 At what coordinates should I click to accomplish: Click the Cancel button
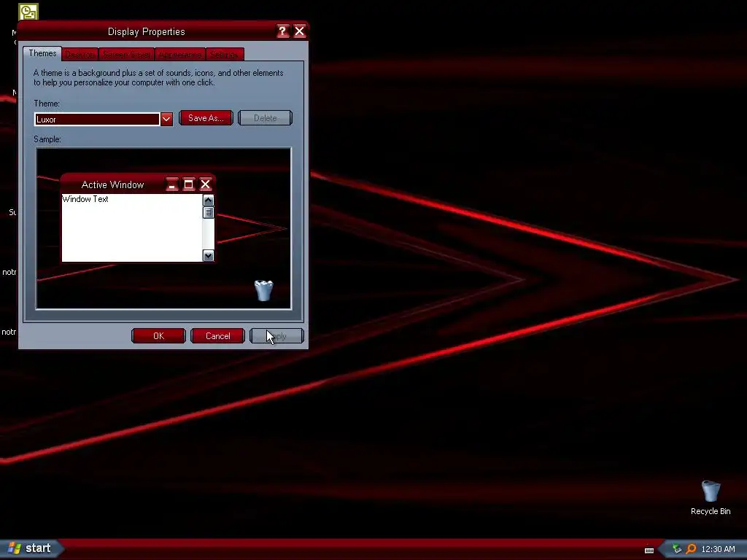coord(217,336)
